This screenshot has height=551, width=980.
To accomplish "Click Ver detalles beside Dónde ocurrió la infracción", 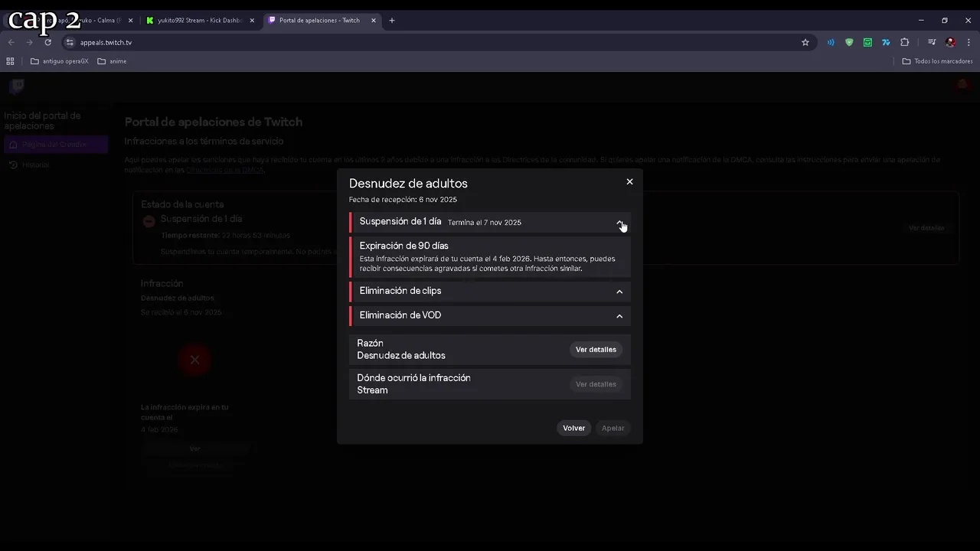I will [596, 384].
